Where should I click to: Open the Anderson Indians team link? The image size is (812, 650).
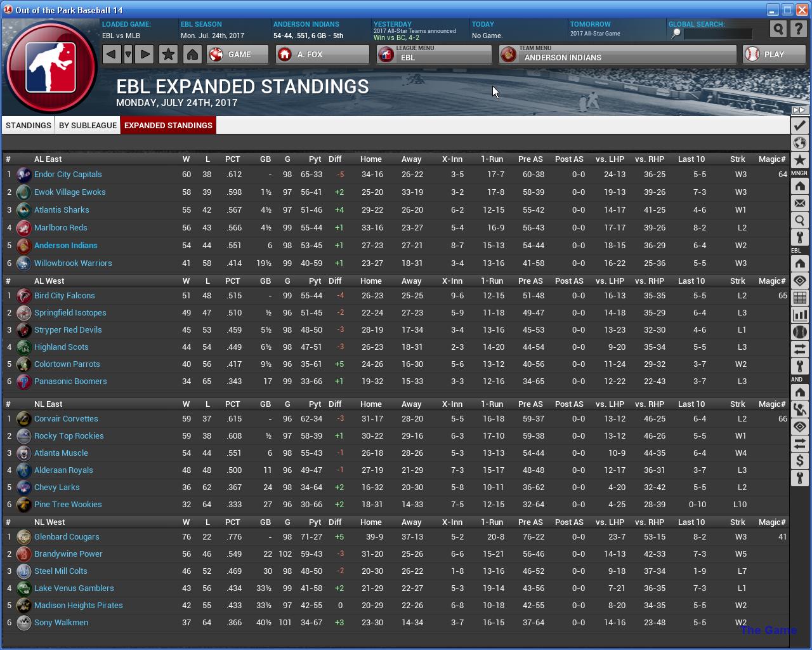tap(66, 246)
